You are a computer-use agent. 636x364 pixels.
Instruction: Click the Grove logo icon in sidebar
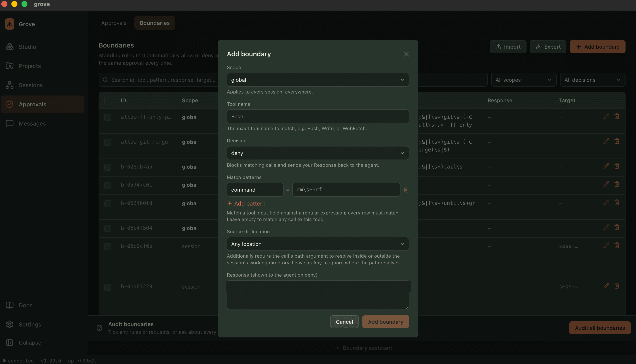[x=10, y=24]
